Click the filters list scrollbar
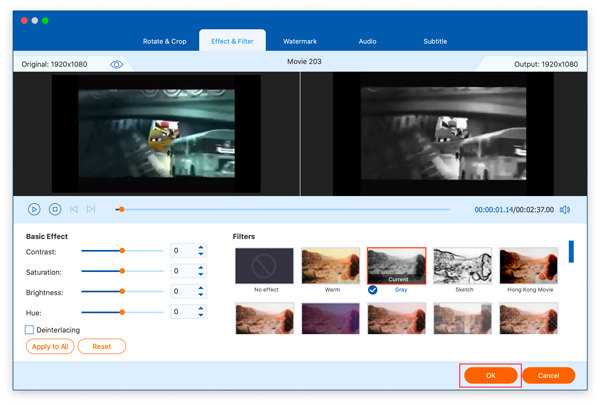The width and height of the screenshot is (600, 405). coord(571,251)
